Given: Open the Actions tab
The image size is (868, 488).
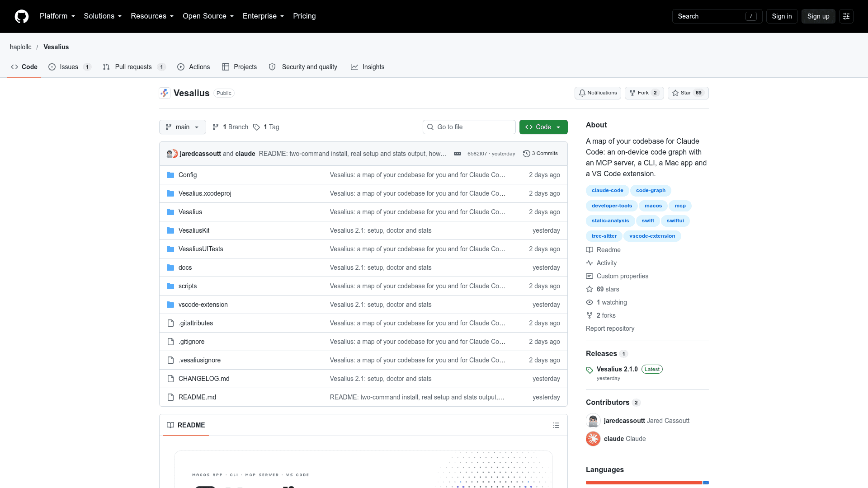Looking at the screenshot, I should [x=193, y=67].
